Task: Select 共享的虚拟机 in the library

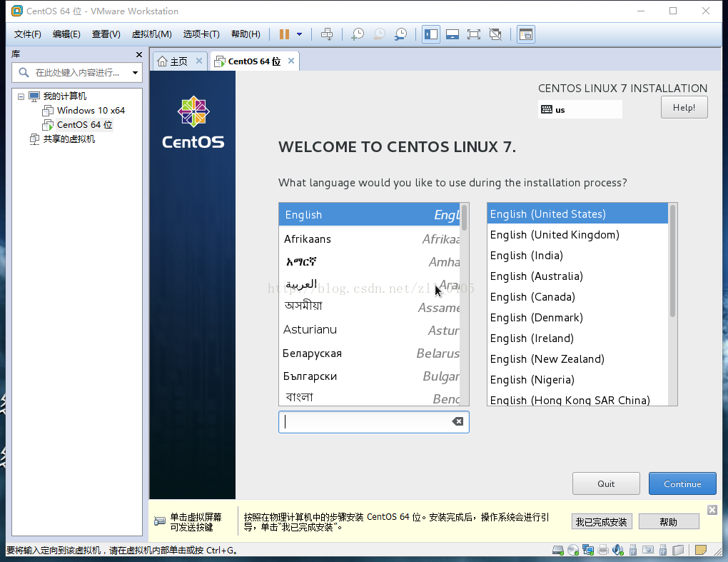Action: (69, 139)
